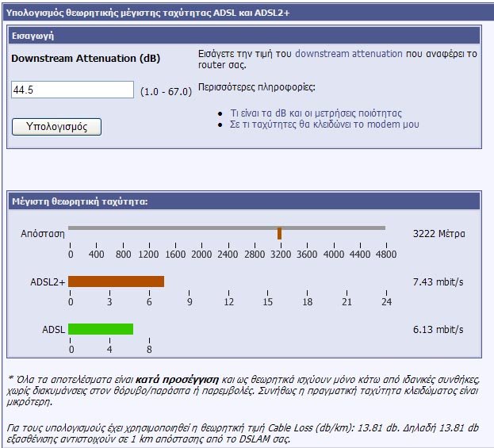The height and width of the screenshot is (448, 494).
Task: Open link Σε τι ταχύτητες θα κλειδώνει το modem μου
Action: tap(324, 124)
